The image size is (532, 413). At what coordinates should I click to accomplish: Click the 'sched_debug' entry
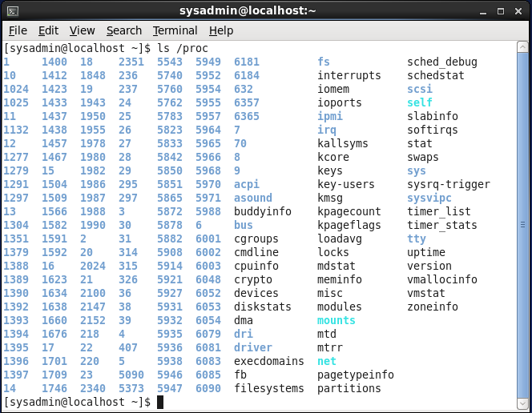click(x=442, y=62)
